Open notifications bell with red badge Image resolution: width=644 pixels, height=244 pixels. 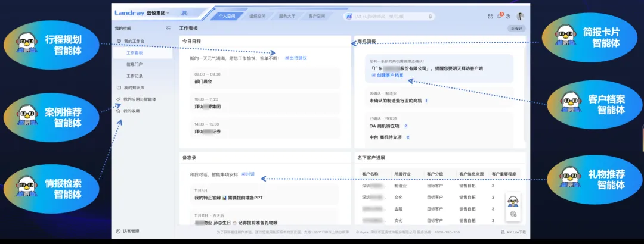pos(499,16)
